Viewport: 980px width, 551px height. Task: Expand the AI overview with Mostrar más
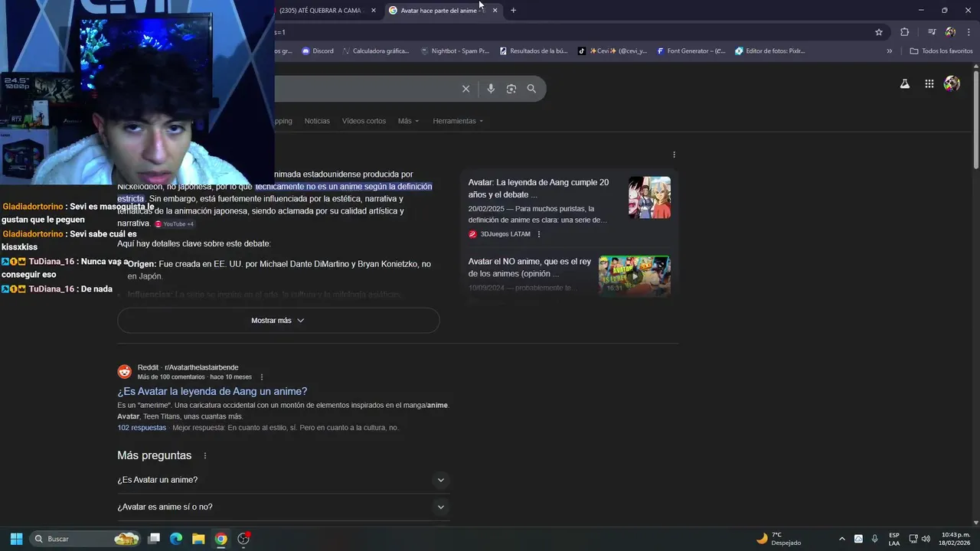278,321
